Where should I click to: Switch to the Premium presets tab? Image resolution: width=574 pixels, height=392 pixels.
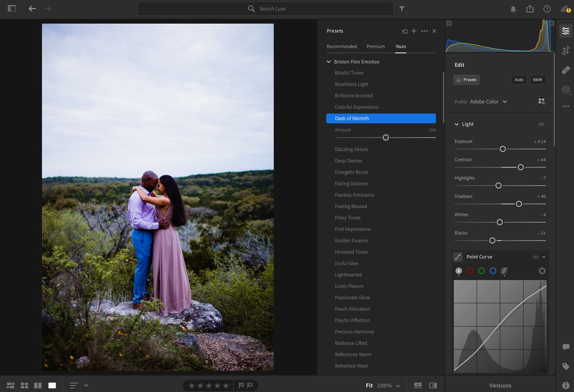pyautogui.click(x=375, y=46)
